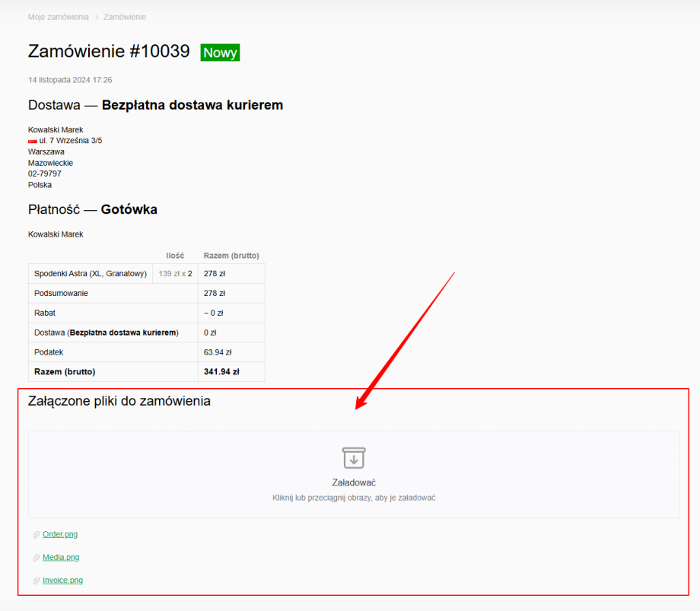Click the Polish flag icon by the address
Viewport: 700px width, 611px height.
pyautogui.click(x=33, y=141)
